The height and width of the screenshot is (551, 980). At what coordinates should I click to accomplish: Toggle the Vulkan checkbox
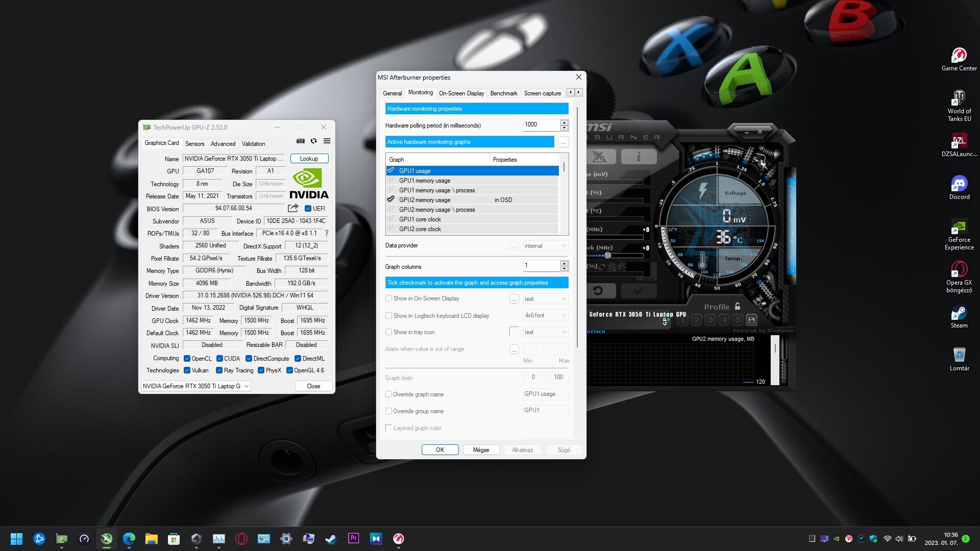[187, 370]
